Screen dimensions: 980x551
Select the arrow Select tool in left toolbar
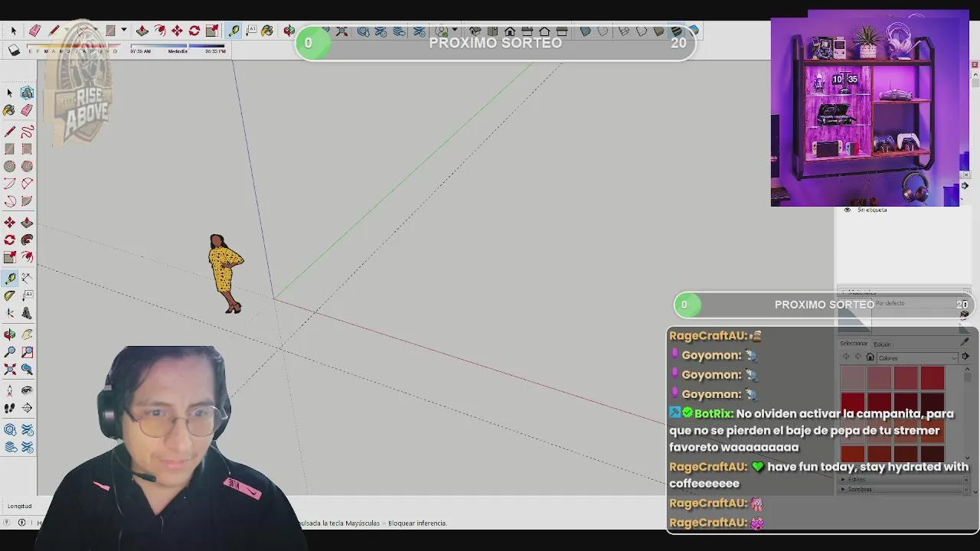click(10, 93)
